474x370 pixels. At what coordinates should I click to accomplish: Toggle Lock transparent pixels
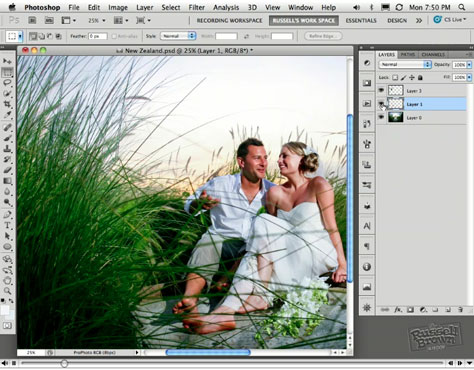395,77
